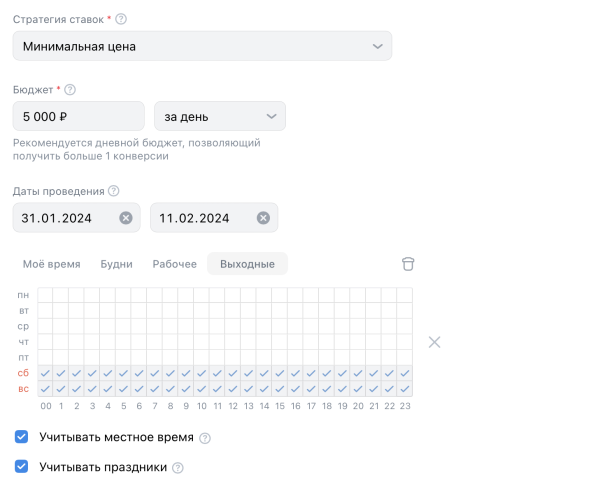Click help icon next to Учитывать местное время

[205, 438]
